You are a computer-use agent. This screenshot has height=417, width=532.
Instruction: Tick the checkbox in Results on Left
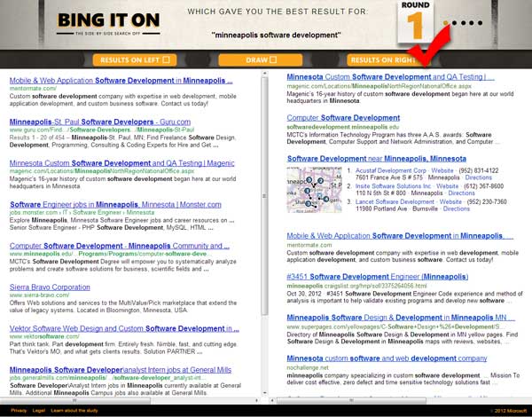pos(167,59)
